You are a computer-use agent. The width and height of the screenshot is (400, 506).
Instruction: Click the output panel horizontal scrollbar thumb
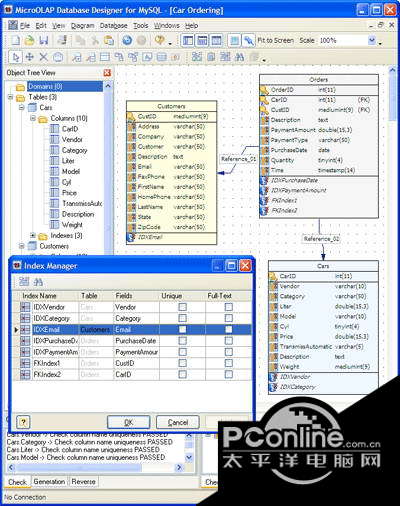[79, 468]
